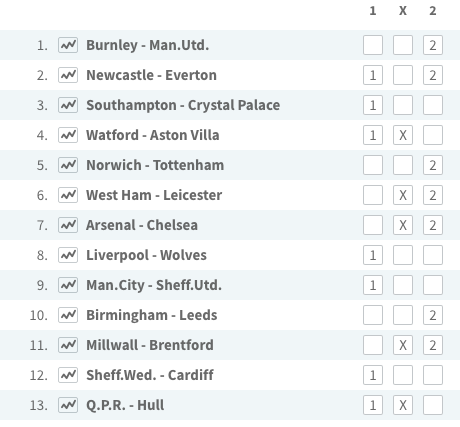Click statistics icon beside Southampton - Crystal Palace
Screen dimensions: 460x427
[68, 105]
